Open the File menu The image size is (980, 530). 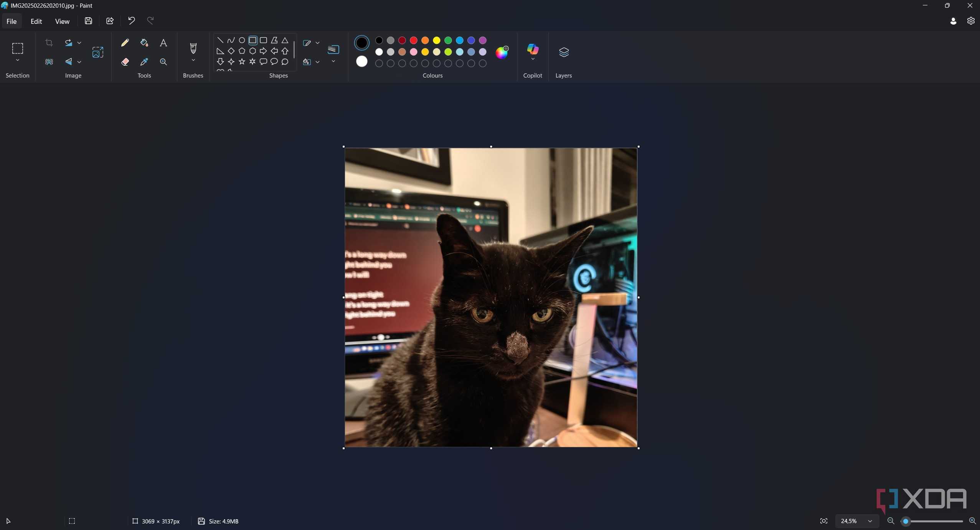(12, 21)
